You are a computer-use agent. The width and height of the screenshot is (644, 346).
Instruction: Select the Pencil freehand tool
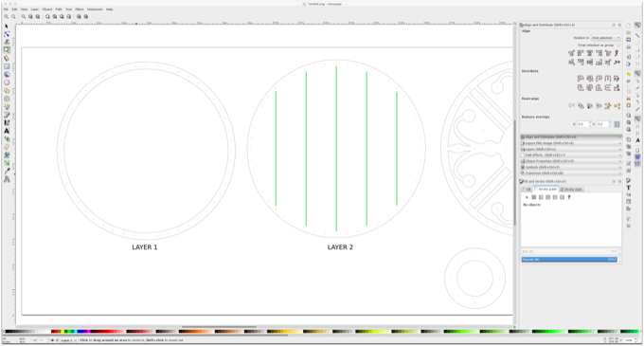pyautogui.click(x=7, y=107)
